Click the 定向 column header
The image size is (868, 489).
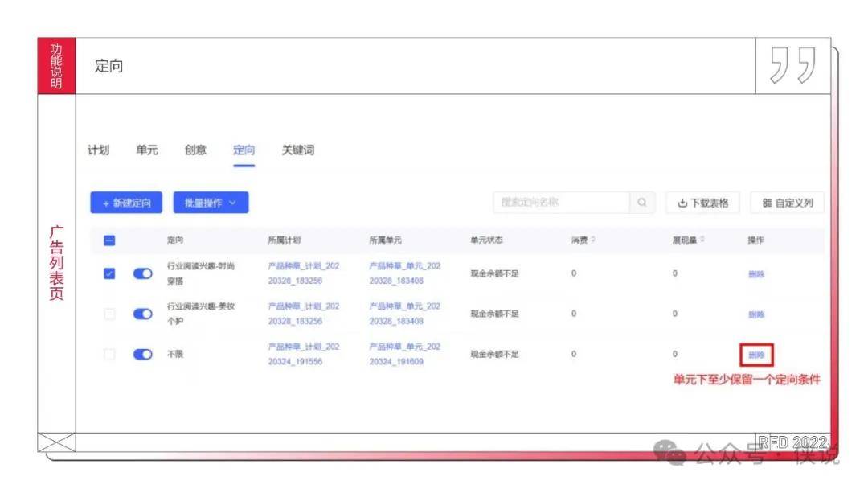pos(175,240)
